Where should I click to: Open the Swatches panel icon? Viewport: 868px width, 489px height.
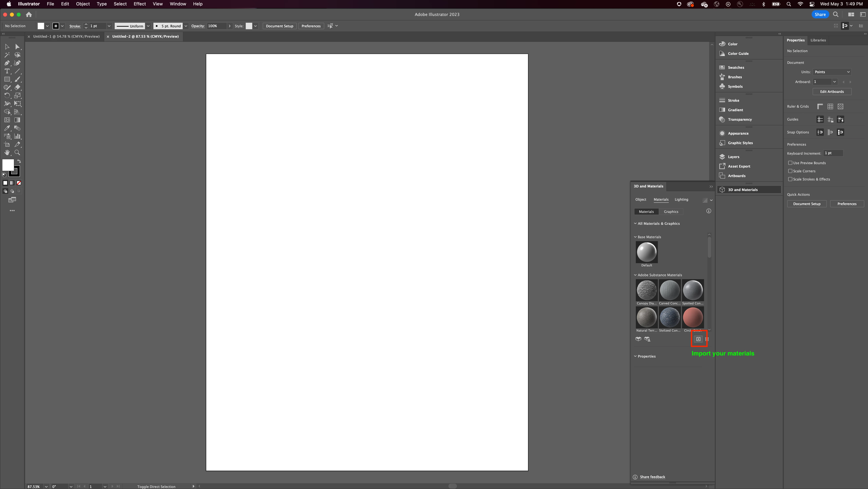pyautogui.click(x=722, y=67)
